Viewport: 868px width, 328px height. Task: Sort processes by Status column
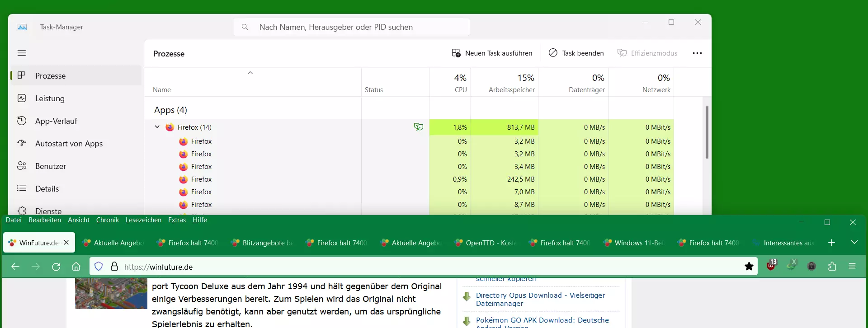click(x=395, y=82)
